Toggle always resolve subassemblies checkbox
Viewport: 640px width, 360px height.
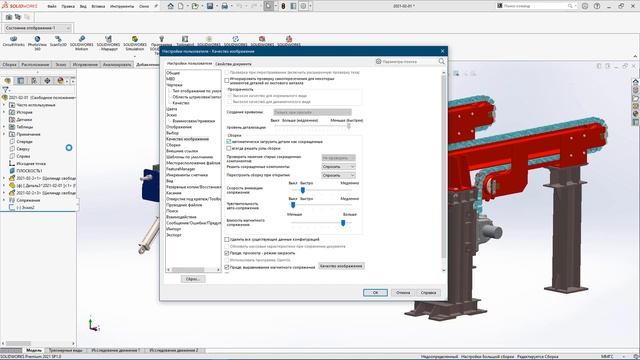tap(229, 149)
